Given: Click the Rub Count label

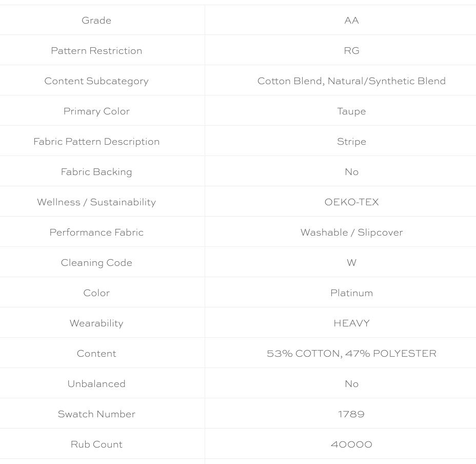Looking at the screenshot, I should coord(96,444).
